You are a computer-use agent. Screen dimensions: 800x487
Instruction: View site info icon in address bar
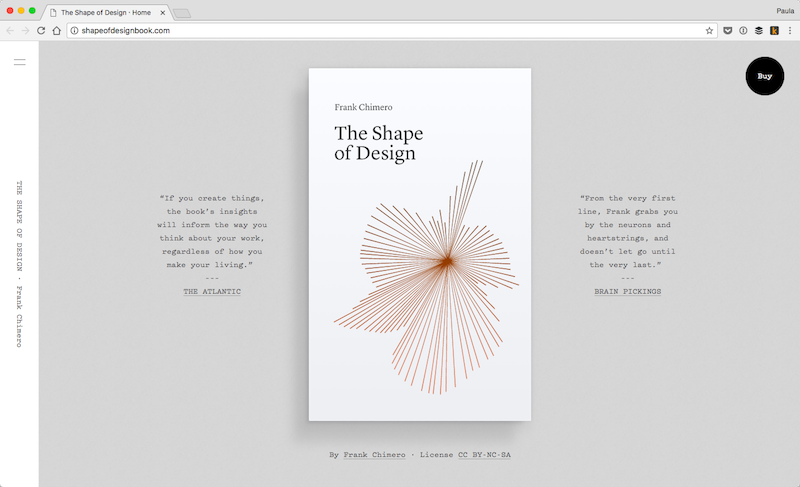point(74,31)
